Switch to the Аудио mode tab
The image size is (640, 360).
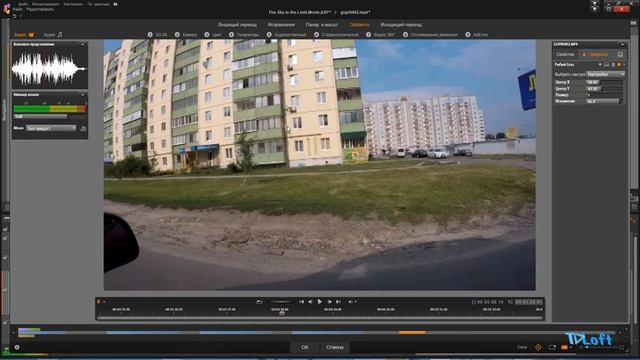[53, 35]
